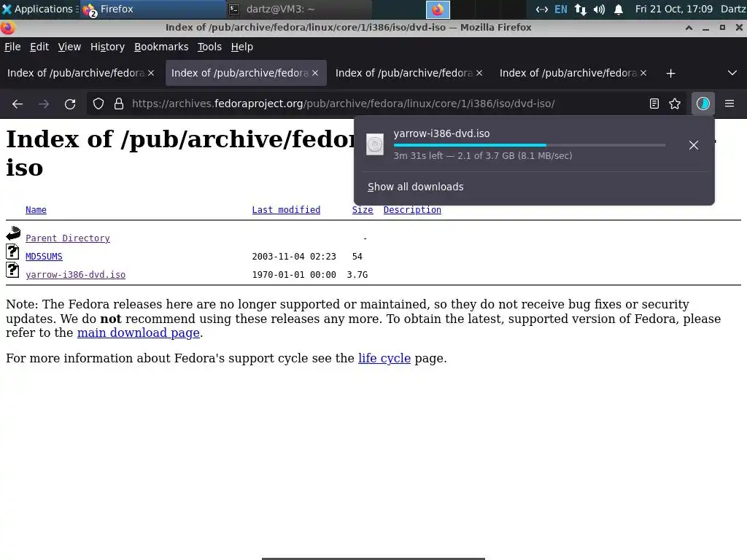The width and height of the screenshot is (747, 560).
Task: Open the tracking protection shield icon
Action: pos(98,104)
